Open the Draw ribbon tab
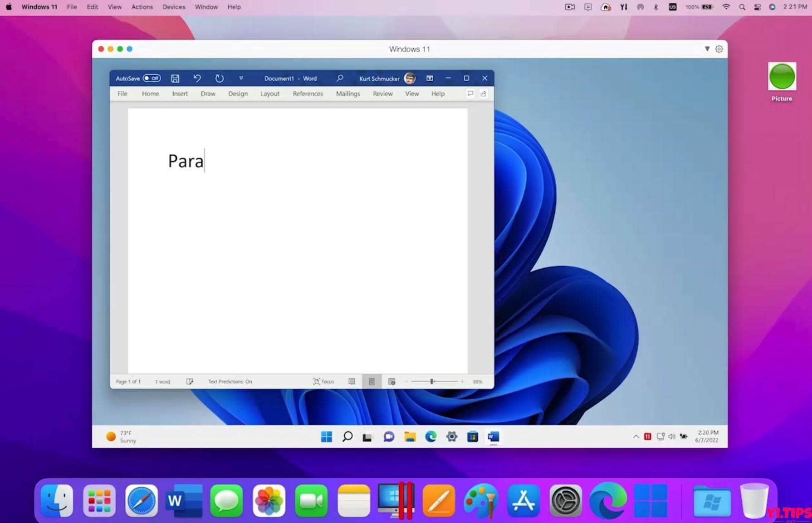The image size is (812, 523). point(208,94)
